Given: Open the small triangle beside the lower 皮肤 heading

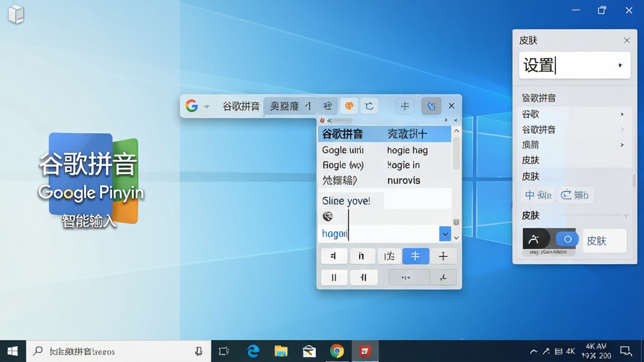Looking at the screenshot, I should pos(626,216).
